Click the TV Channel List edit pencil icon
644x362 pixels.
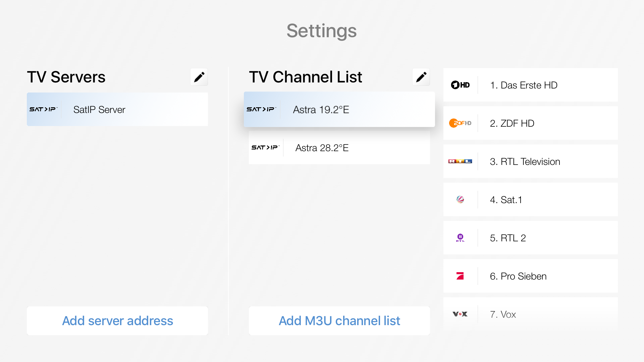pos(421,77)
